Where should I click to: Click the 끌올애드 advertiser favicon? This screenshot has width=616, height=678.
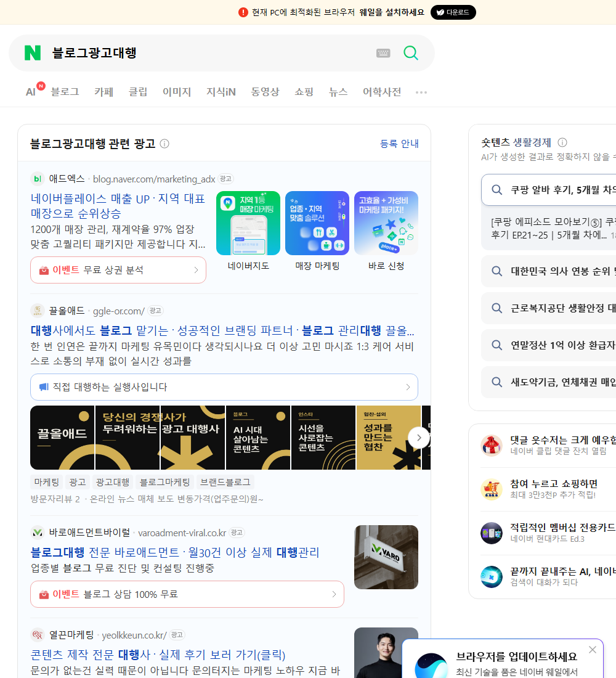click(x=38, y=311)
